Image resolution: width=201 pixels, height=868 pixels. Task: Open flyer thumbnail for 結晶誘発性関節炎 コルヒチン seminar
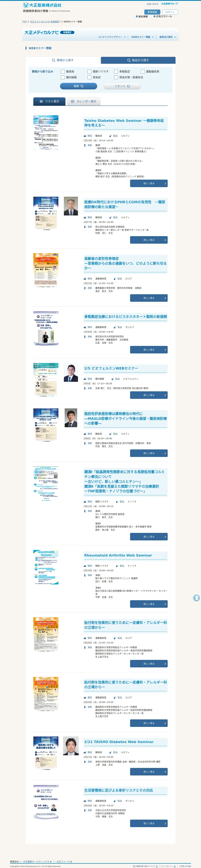coord(46,484)
